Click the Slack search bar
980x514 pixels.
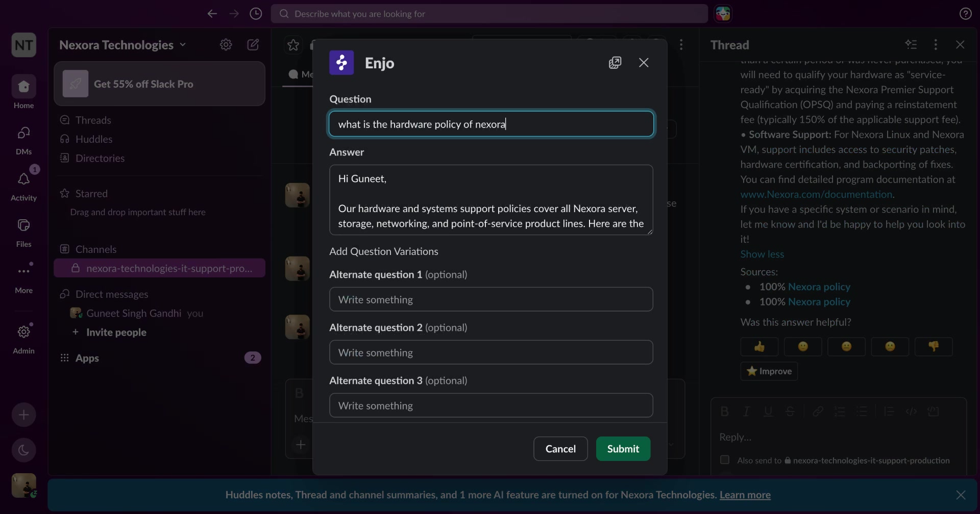click(x=489, y=14)
